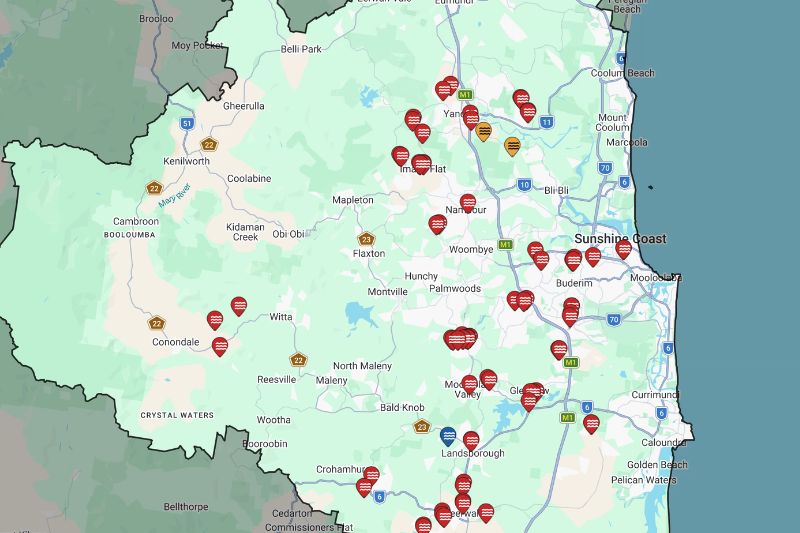Select the Sunshine Coast city label
This screenshot has width=800, height=533.
[x=620, y=239]
